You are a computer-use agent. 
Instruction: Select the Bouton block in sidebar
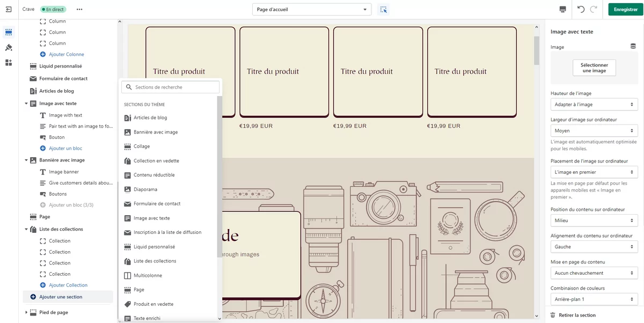pyautogui.click(x=57, y=137)
